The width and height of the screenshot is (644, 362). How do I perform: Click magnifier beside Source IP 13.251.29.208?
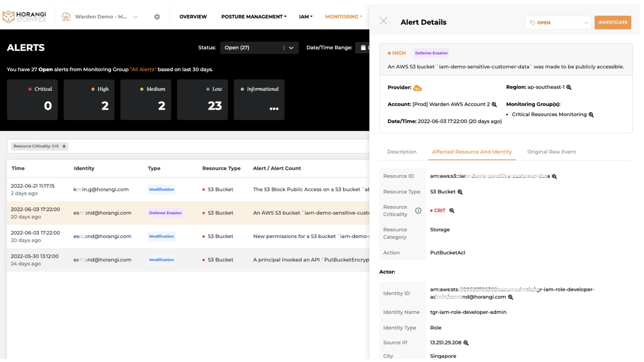point(466,343)
